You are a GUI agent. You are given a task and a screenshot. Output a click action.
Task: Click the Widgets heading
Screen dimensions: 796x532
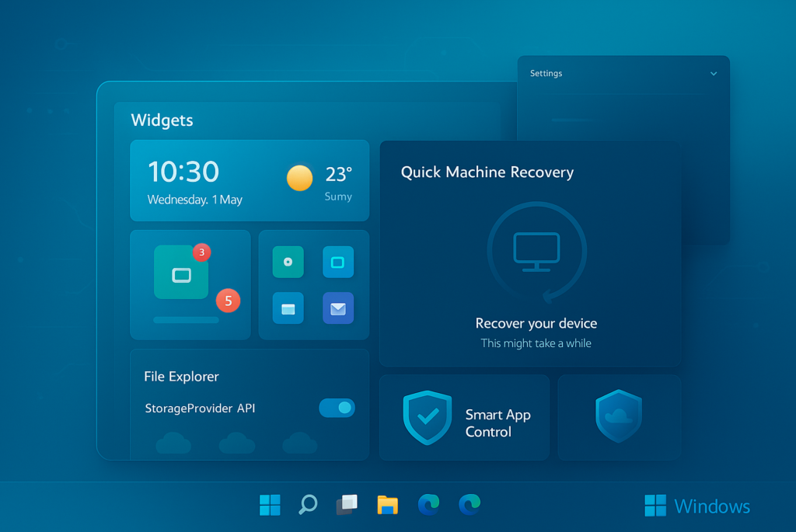(162, 120)
